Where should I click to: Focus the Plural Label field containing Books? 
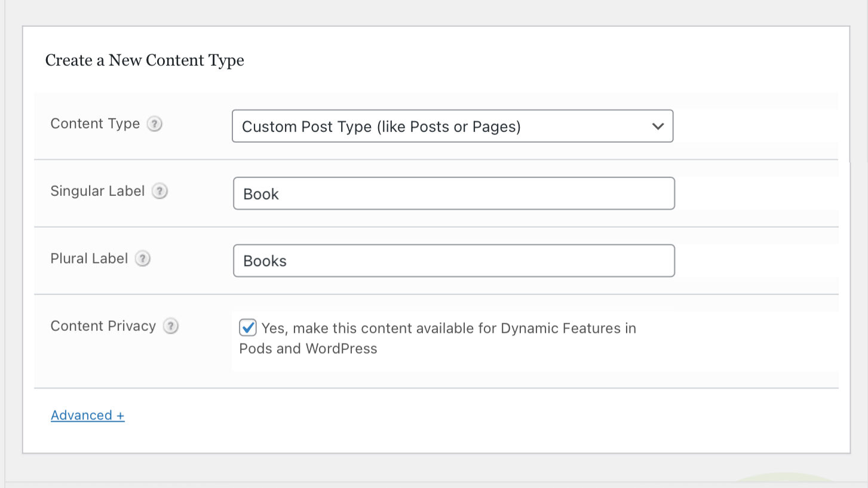pyautogui.click(x=454, y=261)
